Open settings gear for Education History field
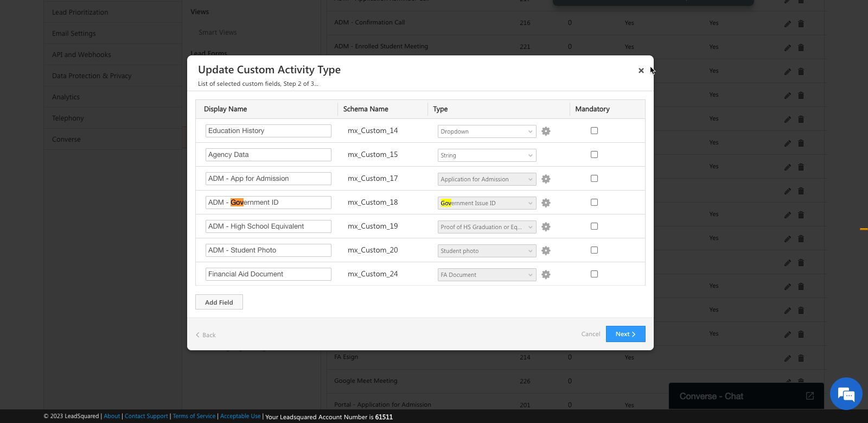 tap(546, 131)
